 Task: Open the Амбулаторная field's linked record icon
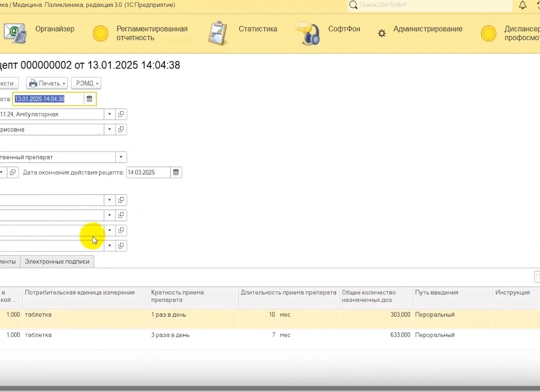pyautogui.click(x=121, y=114)
